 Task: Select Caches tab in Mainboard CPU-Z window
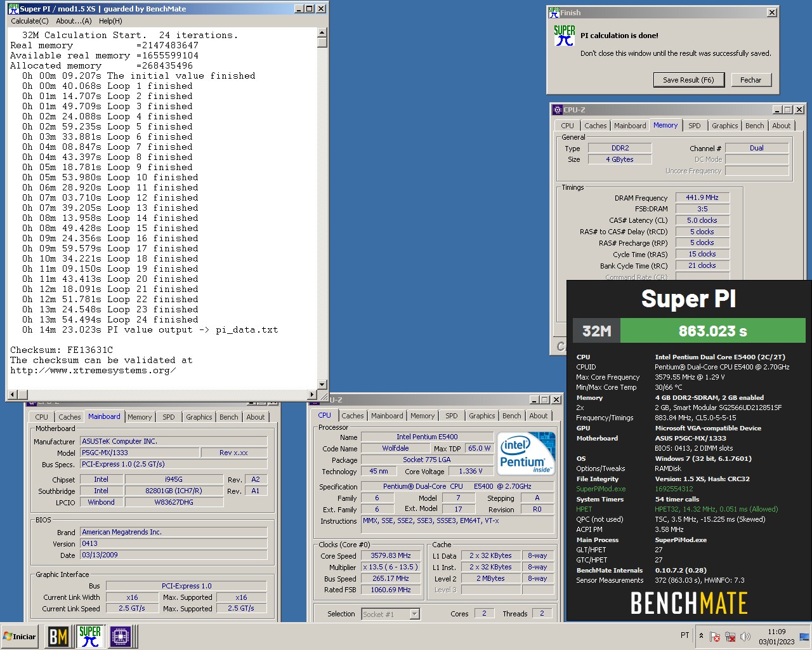pyautogui.click(x=69, y=417)
